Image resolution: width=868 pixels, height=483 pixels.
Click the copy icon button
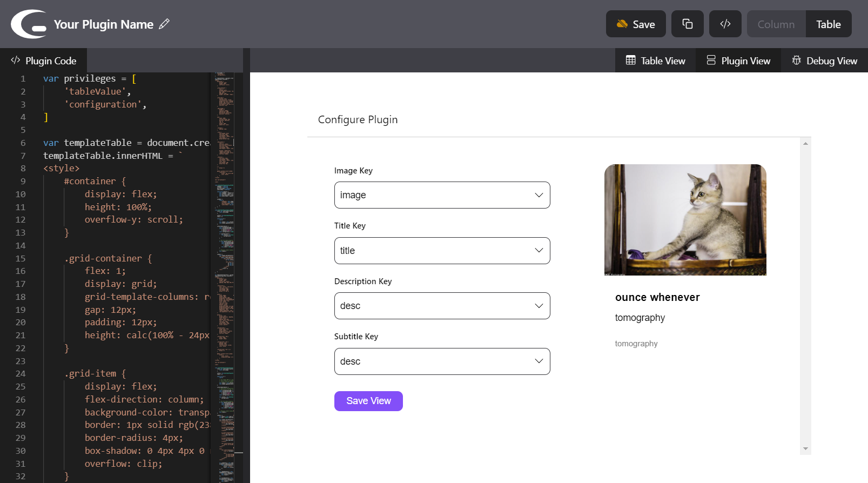click(687, 24)
